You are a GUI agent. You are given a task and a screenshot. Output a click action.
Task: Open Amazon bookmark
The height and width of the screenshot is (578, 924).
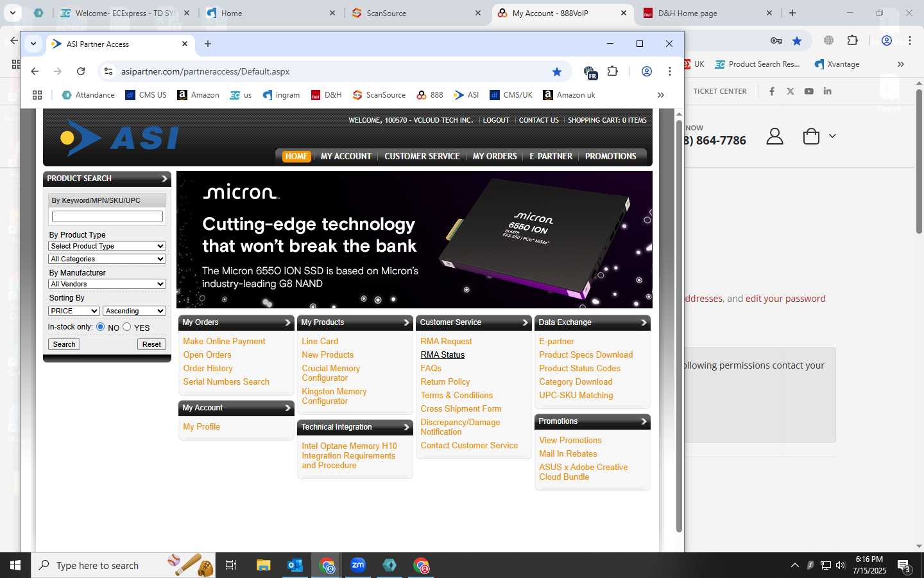[198, 95]
